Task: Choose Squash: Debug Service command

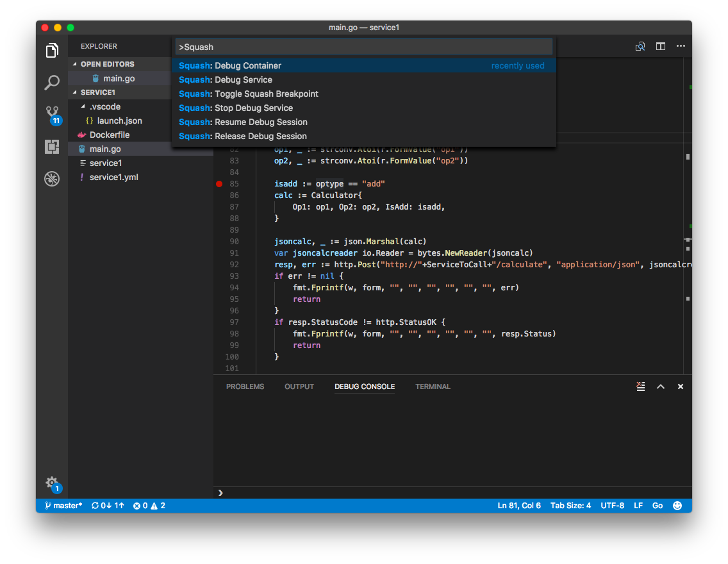Action: (x=363, y=80)
